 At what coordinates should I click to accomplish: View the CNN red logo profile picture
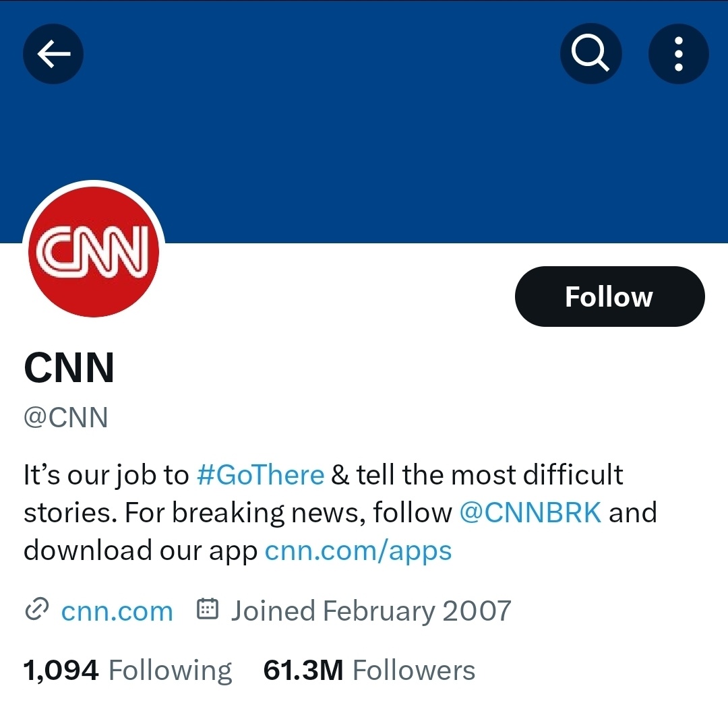pyautogui.click(x=94, y=252)
